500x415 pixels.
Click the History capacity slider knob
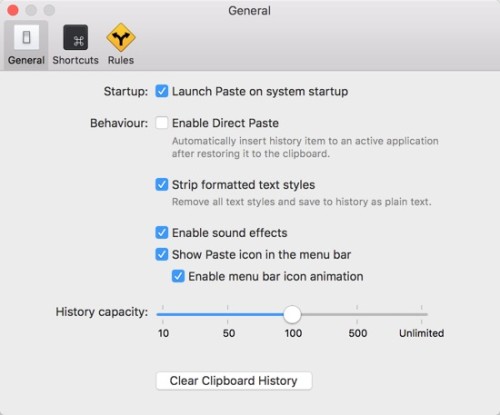click(x=292, y=314)
